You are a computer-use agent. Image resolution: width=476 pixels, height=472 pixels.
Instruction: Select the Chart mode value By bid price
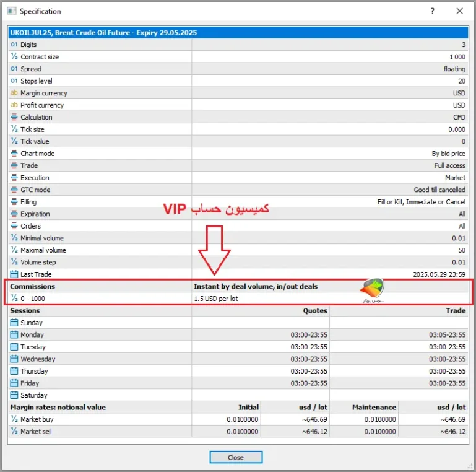point(448,154)
